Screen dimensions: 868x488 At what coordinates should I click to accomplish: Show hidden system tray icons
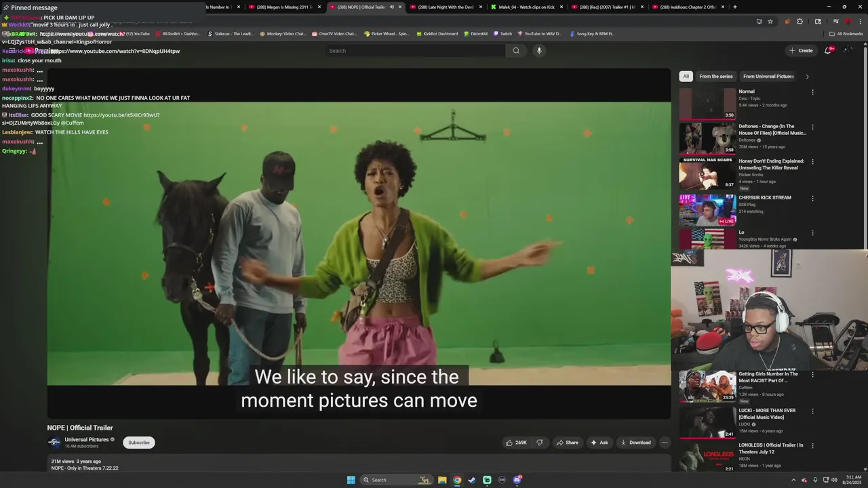[793, 480]
